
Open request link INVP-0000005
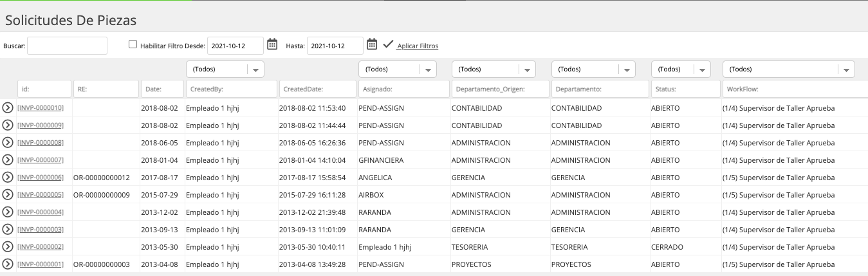[x=41, y=195]
